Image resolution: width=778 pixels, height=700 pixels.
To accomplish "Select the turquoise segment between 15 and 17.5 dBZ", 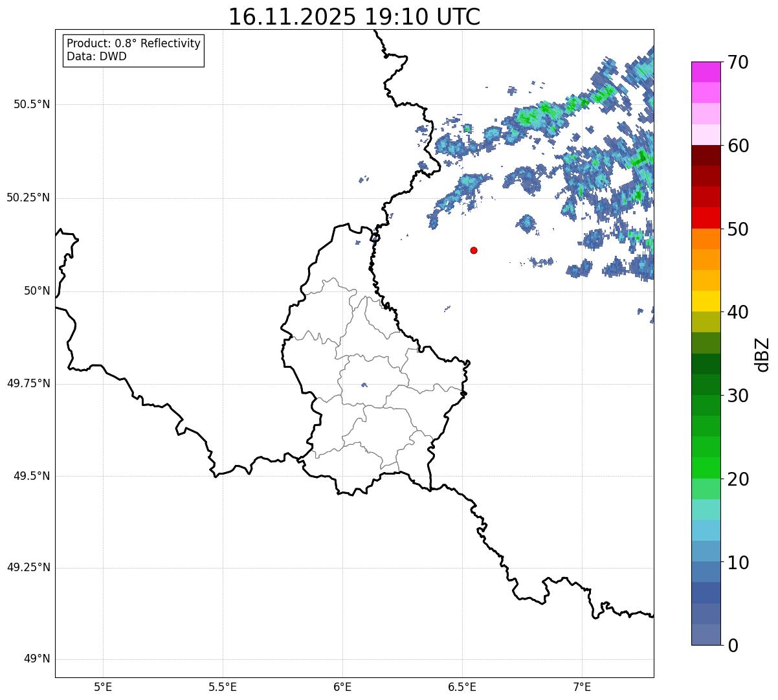I will coord(706,510).
